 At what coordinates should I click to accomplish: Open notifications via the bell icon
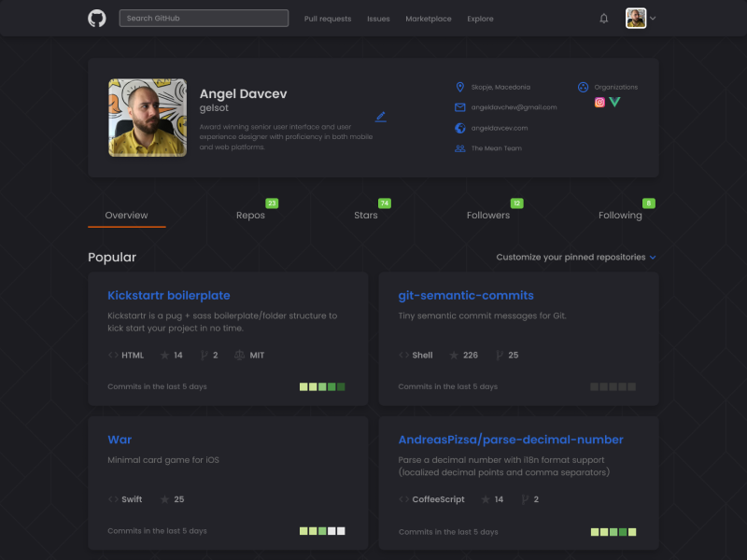point(603,17)
